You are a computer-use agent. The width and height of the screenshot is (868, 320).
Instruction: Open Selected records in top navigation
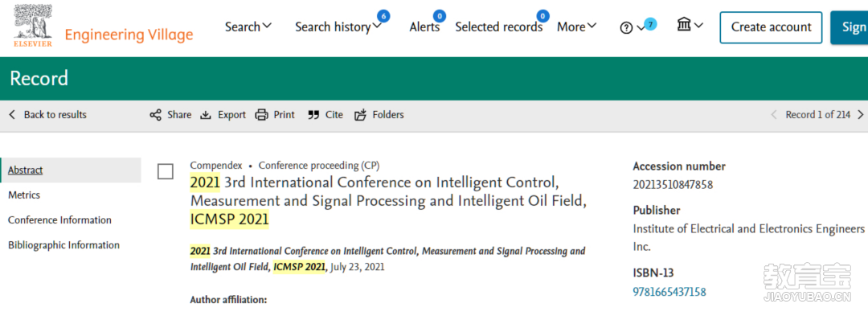coord(499,27)
